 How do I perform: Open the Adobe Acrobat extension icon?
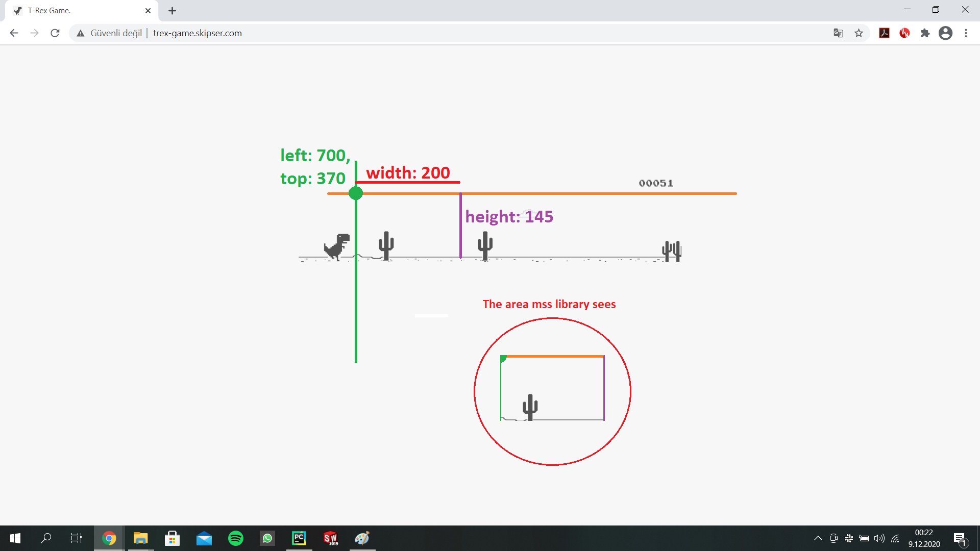[884, 33]
